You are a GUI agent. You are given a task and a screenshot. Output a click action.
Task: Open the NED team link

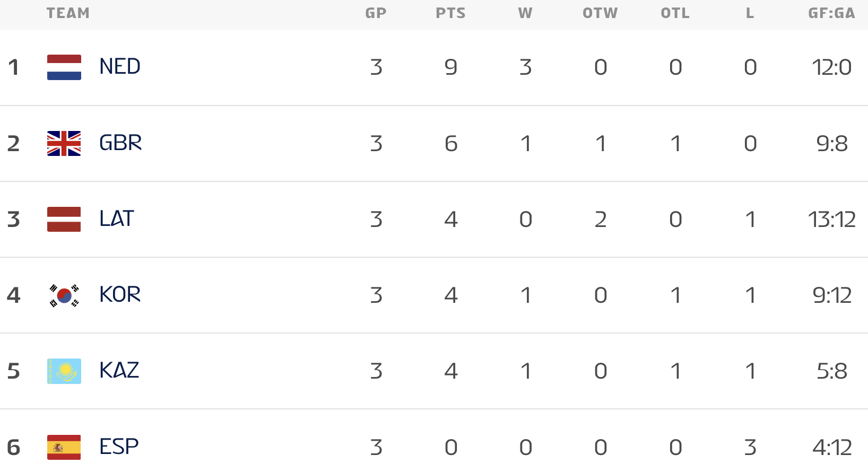[120, 67]
